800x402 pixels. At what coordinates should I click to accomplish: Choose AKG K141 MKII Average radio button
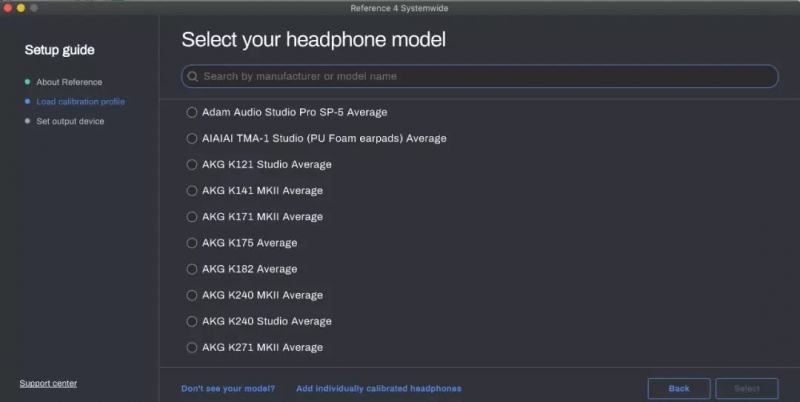192,191
